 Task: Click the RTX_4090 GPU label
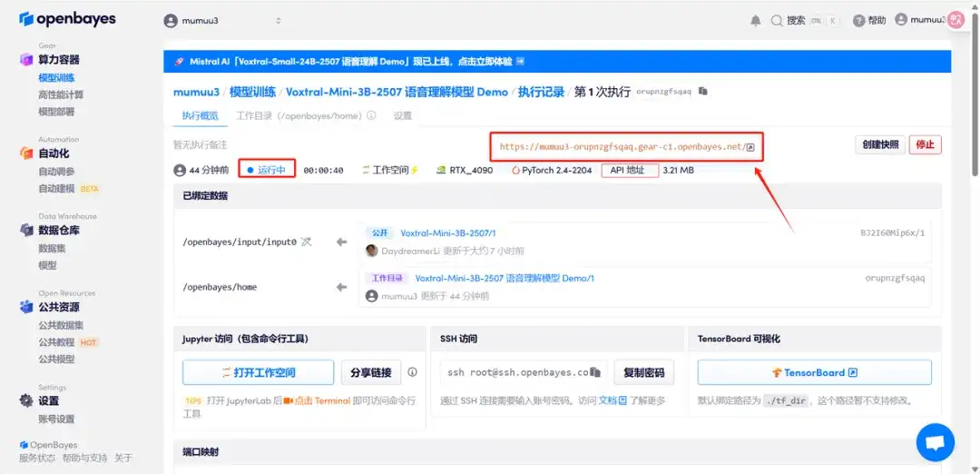(x=465, y=170)
